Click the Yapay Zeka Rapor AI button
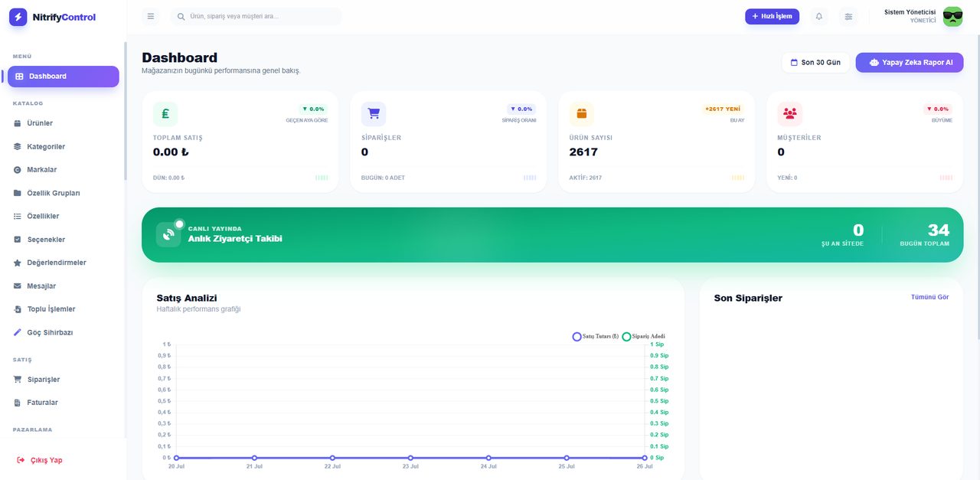980x480 pixels. 910,63
